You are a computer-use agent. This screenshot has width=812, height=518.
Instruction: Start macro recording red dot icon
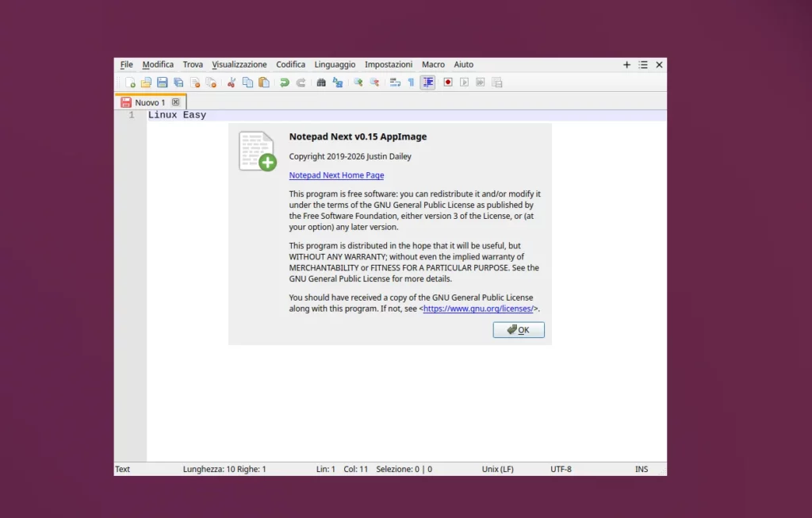click(448, 82)
